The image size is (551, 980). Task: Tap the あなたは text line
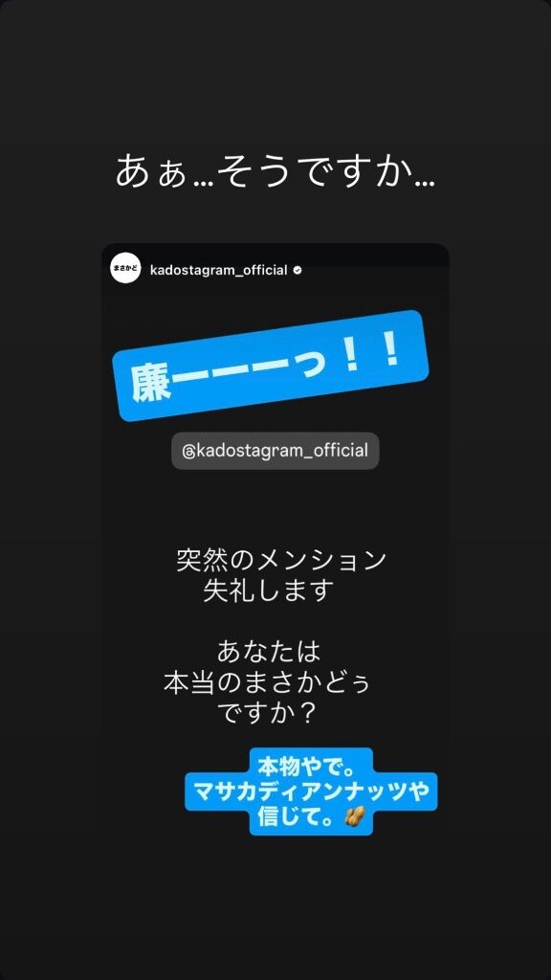269,651
